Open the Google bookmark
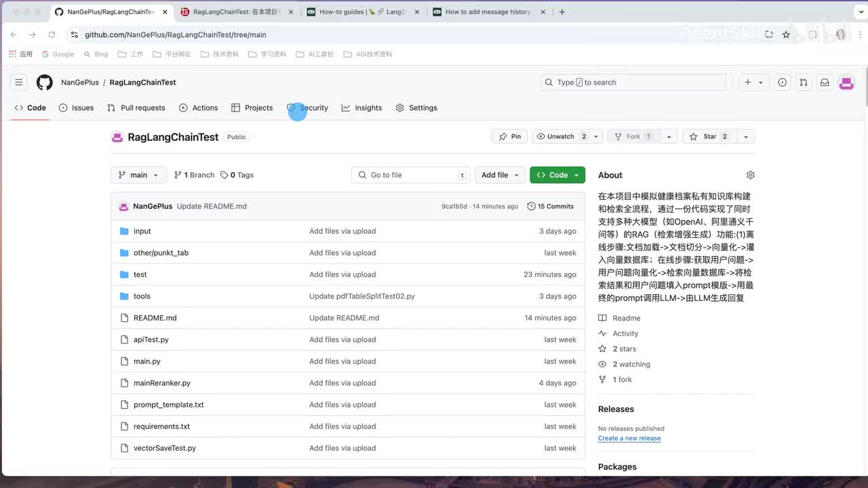868x488 pixels. point(58,54)
